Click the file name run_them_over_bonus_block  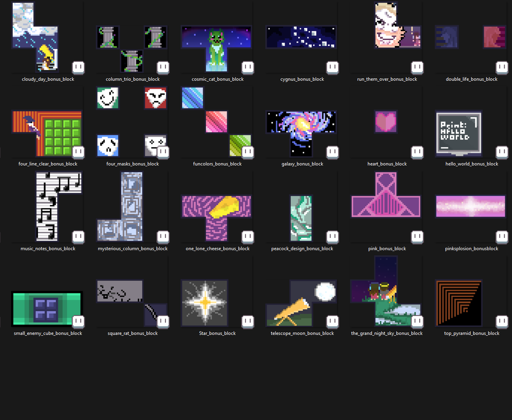pos(387,79)
